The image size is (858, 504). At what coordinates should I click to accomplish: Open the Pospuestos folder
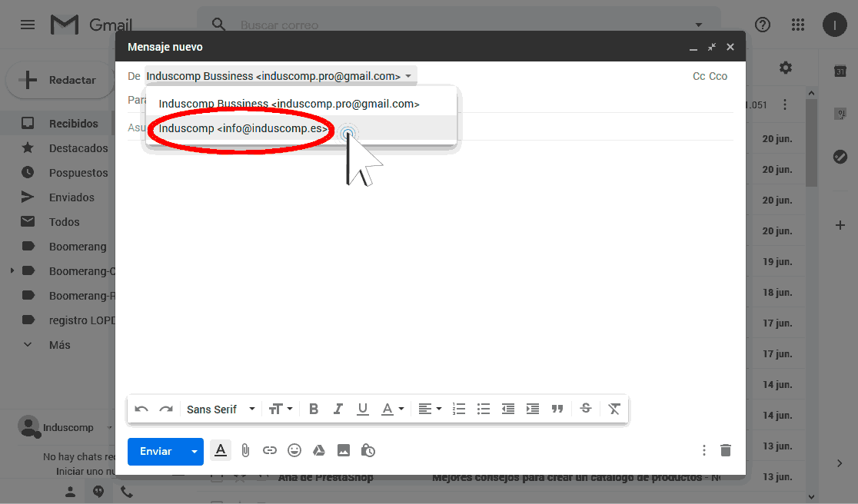tap(78, 173)
